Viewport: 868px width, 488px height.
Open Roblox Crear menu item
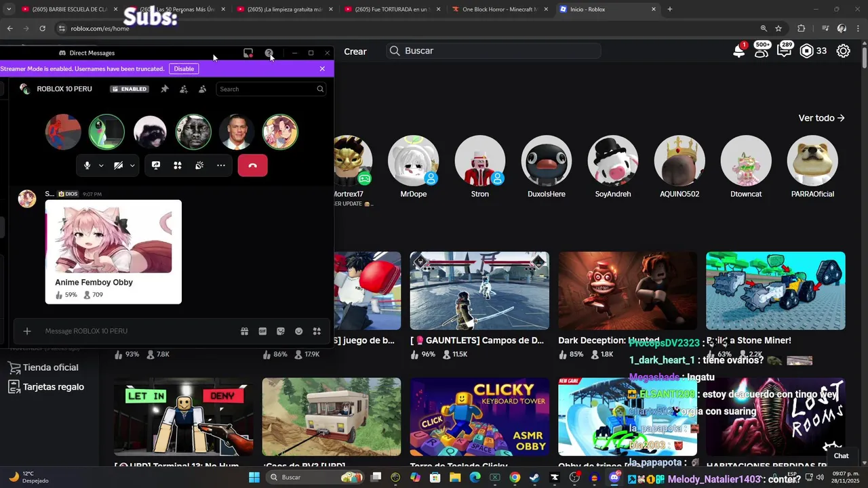click(x=355, y=52)
